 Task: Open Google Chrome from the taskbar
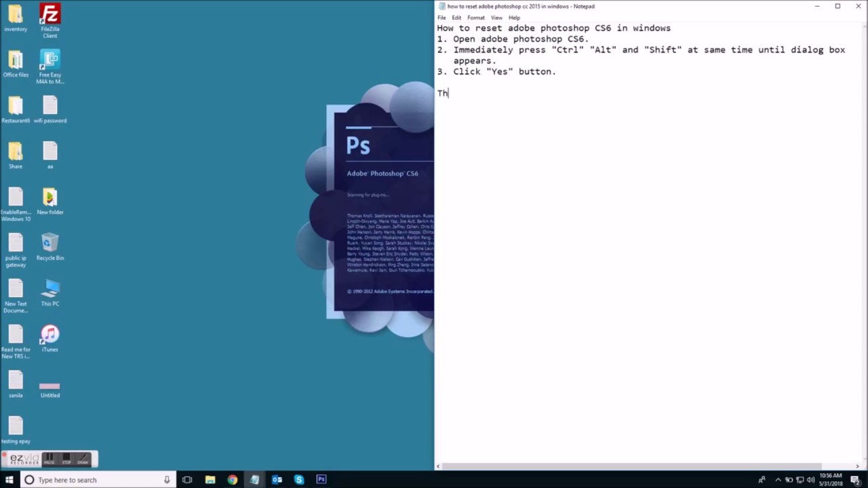pos(233,480)
